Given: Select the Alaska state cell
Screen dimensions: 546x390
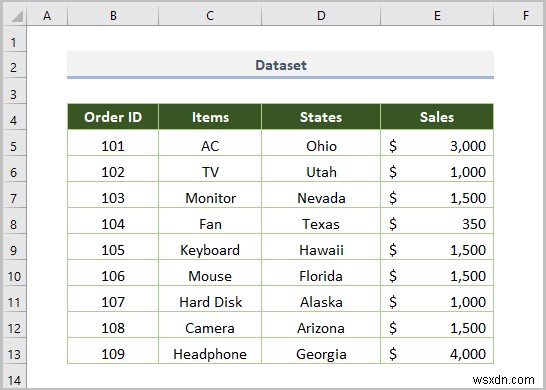Looking at the screenshot, I should click(321, 299).
